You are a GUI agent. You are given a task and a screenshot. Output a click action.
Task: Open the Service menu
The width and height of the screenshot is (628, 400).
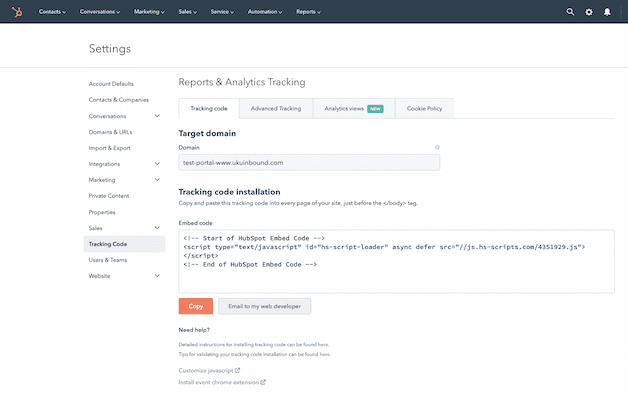pos(222,12)
